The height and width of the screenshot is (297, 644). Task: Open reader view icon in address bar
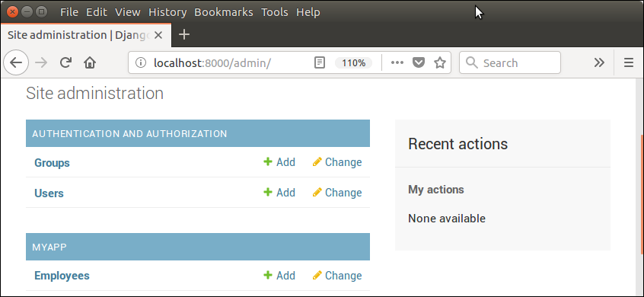tap(320, 63)
